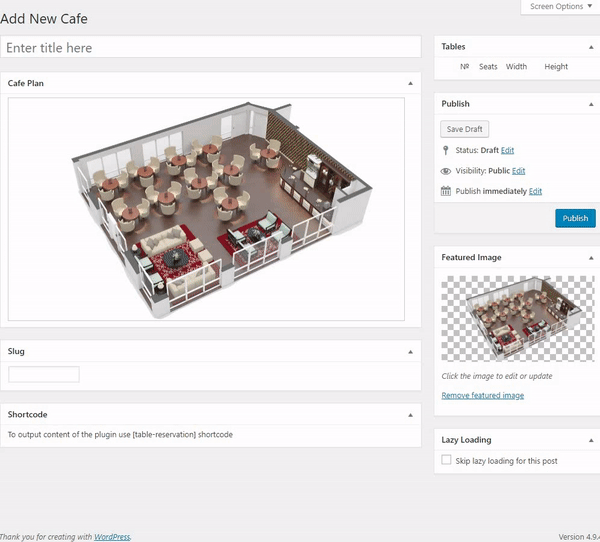Edit the Public visibility link
The image size is (600, 542).
518,171
